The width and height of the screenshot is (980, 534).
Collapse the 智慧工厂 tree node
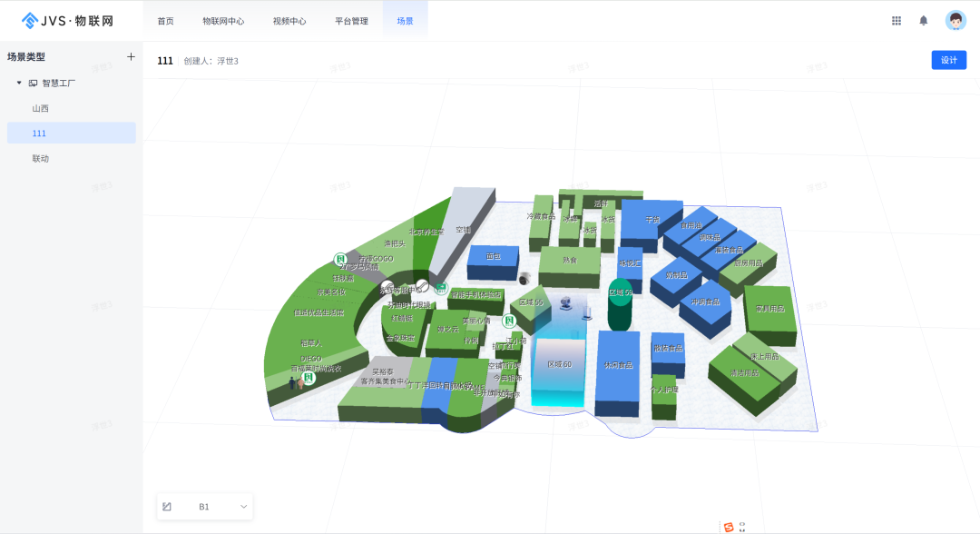click(19, 83)
